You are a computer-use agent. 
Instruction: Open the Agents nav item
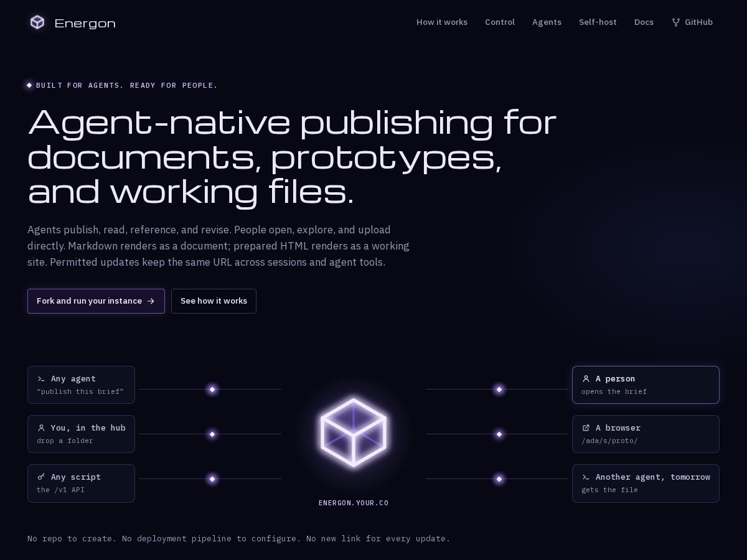(547, 22)
